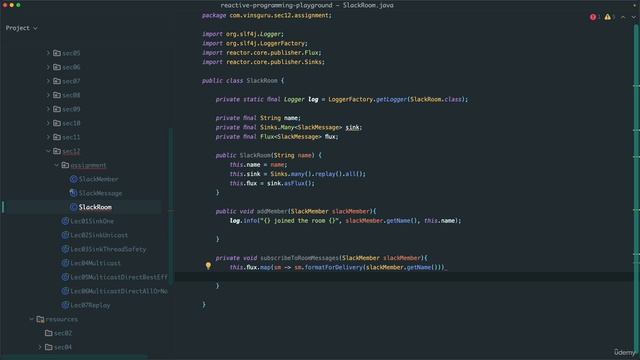Click the SlackMessage class icon

73,193
